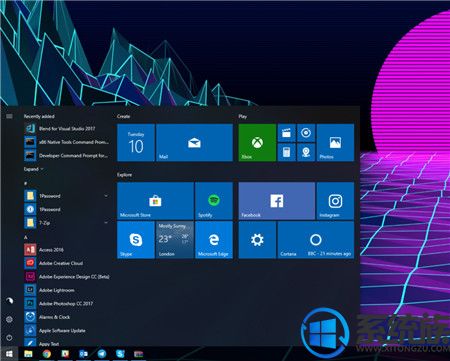The image size is (450, 361).
Task: Open the Mail tile
Action: pos(194,143)
